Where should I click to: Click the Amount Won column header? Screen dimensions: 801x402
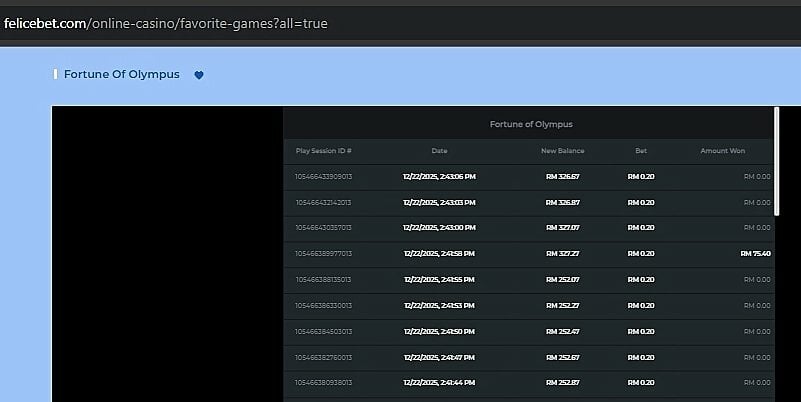click(x=722, y=151)
